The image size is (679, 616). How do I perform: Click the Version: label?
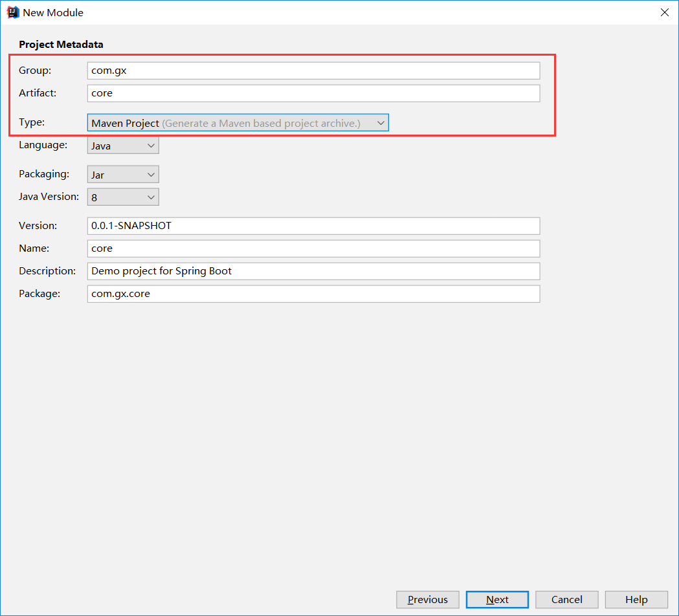(38, 226)
